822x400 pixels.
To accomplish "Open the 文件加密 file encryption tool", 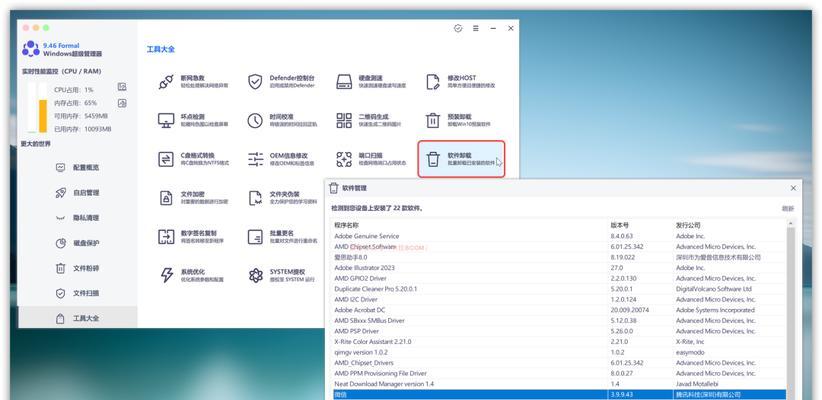I will pos(193,198).
